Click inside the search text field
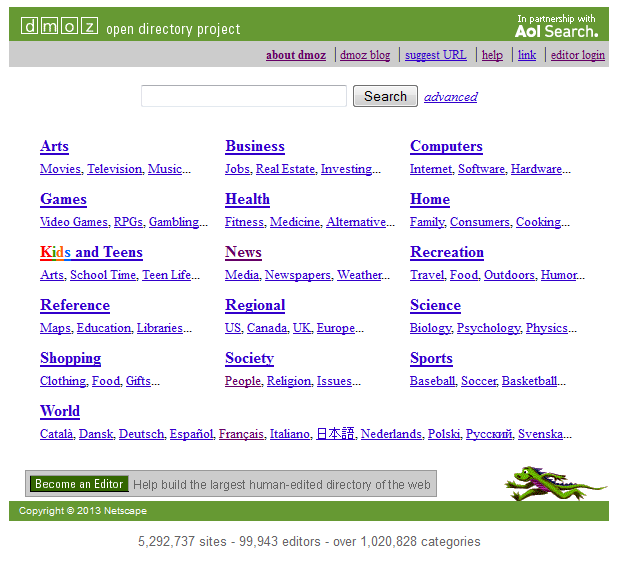 click(243, 97)
